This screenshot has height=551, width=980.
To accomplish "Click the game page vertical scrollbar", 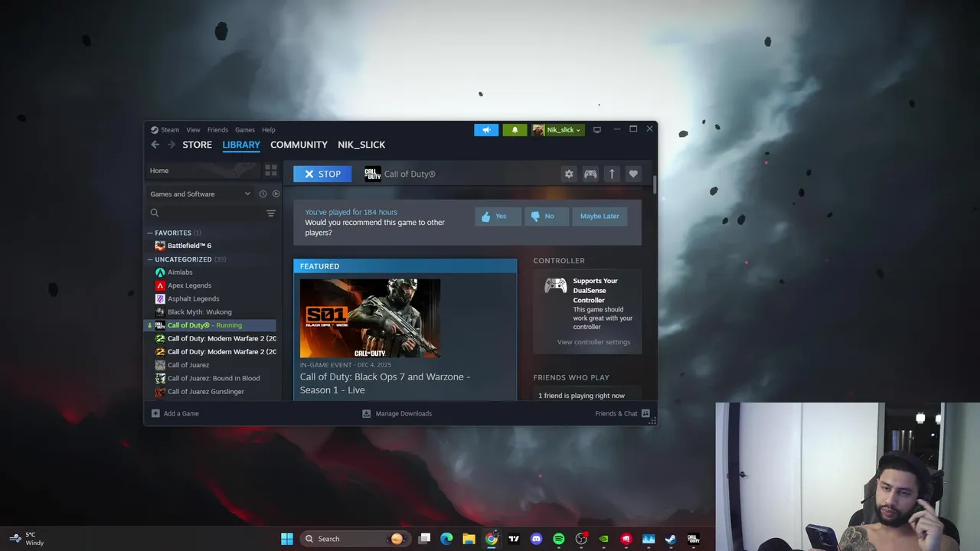I will tap(655, 184).
